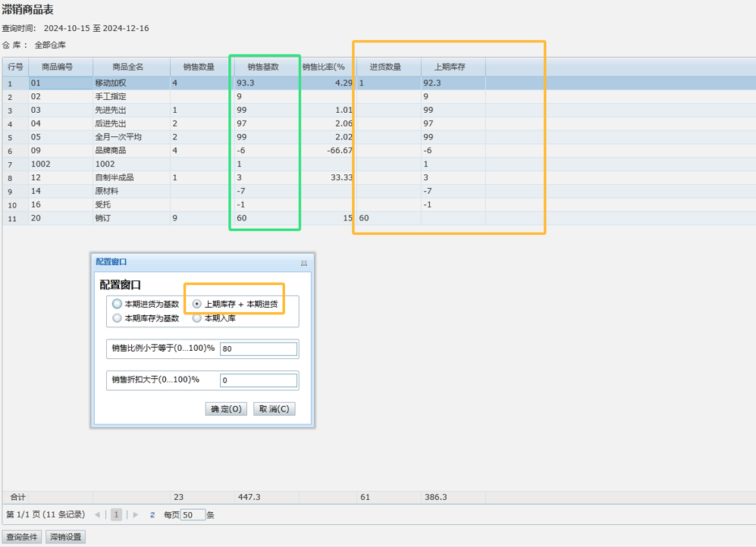This screenshot has width=756, height=547.
Task: Close the 配置窗口 dialog with X
Action: click(x=304, y=263)
